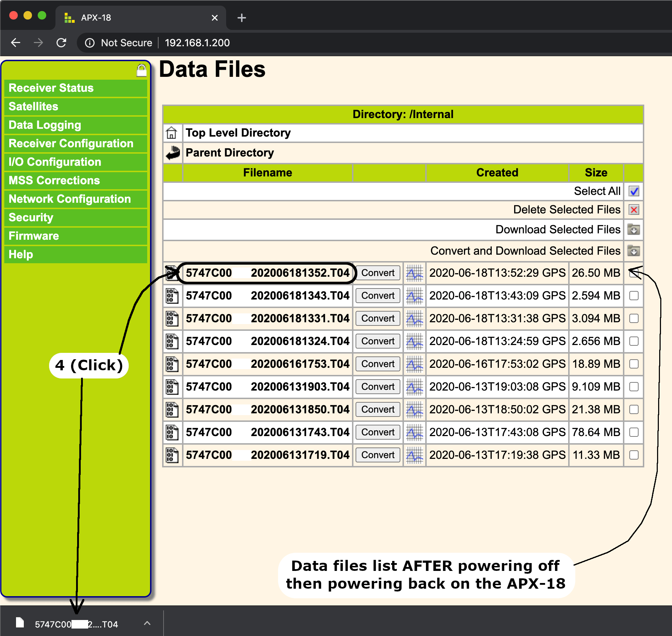
Task: Click the Convert and Download Selected Files icon
Action: click(634, 251)
